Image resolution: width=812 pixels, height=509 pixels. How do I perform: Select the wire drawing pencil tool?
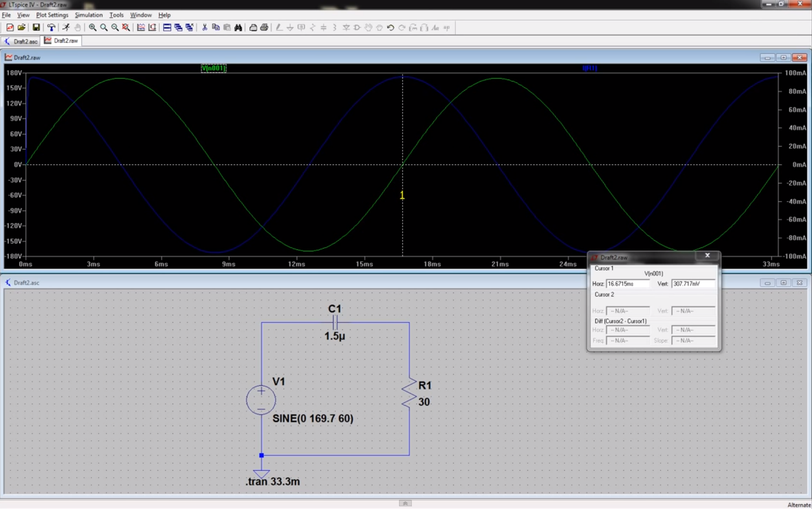pos(279,28)
